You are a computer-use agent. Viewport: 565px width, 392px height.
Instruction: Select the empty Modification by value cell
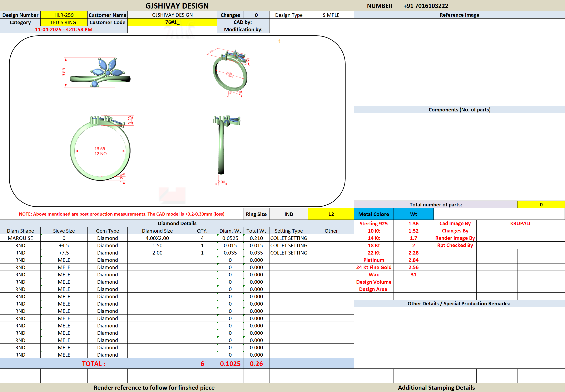click(312, 30)
